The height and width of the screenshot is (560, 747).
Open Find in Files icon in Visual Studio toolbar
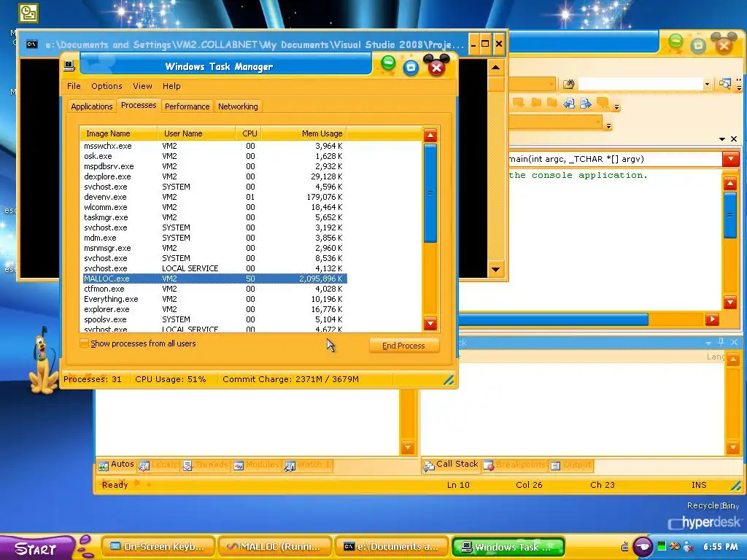coord(569,85)
